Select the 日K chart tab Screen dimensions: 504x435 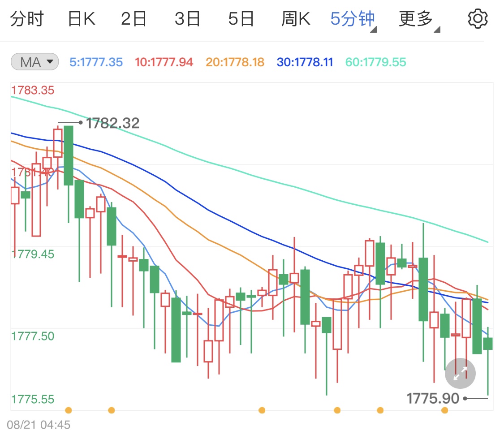(x=81, y=18)
